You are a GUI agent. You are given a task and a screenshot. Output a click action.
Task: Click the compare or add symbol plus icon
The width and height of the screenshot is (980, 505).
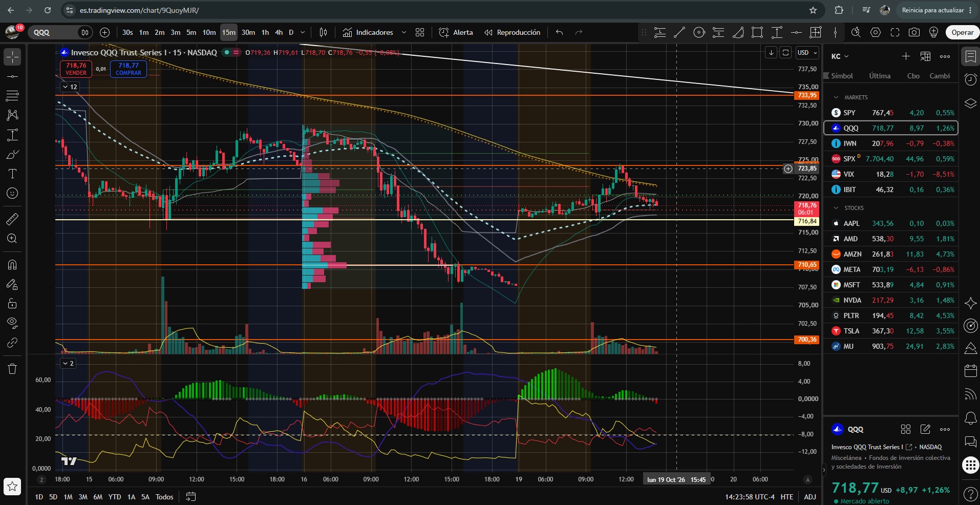[104, 32]
